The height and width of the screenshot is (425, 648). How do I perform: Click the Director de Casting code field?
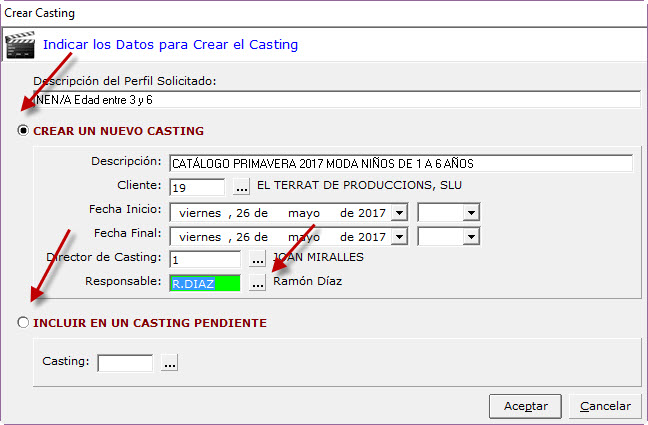(205, 260)
